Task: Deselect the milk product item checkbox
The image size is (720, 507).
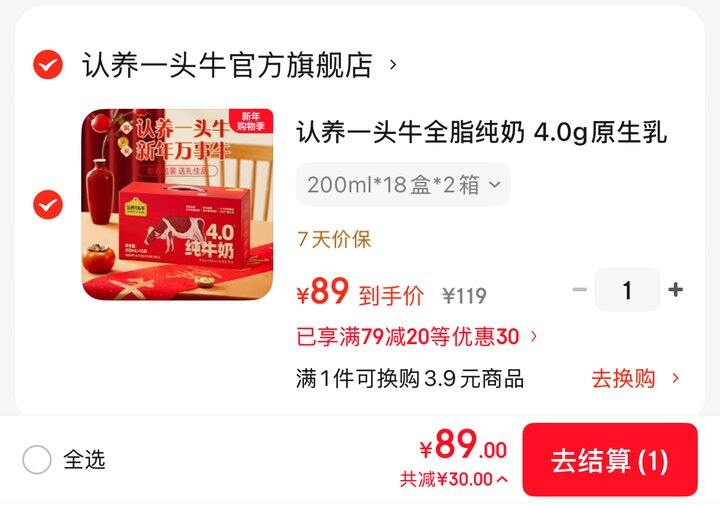Action: click(x=48, y=204)
